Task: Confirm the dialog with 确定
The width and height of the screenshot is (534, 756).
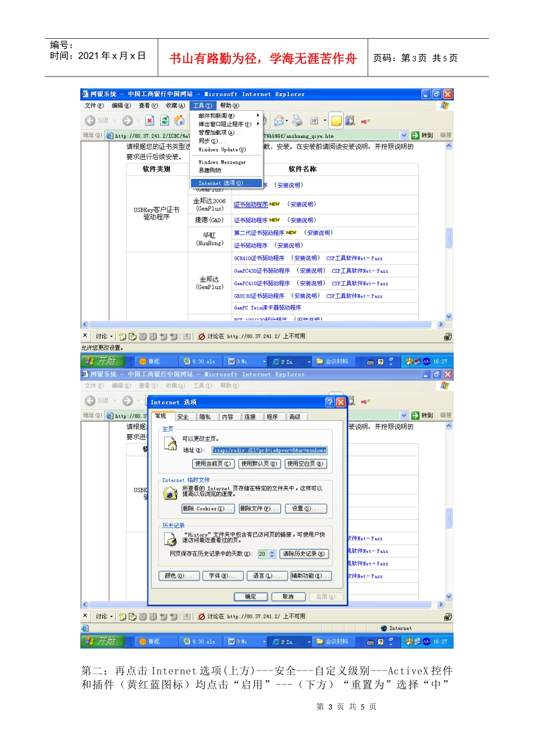Action: (x=251, y=597)
